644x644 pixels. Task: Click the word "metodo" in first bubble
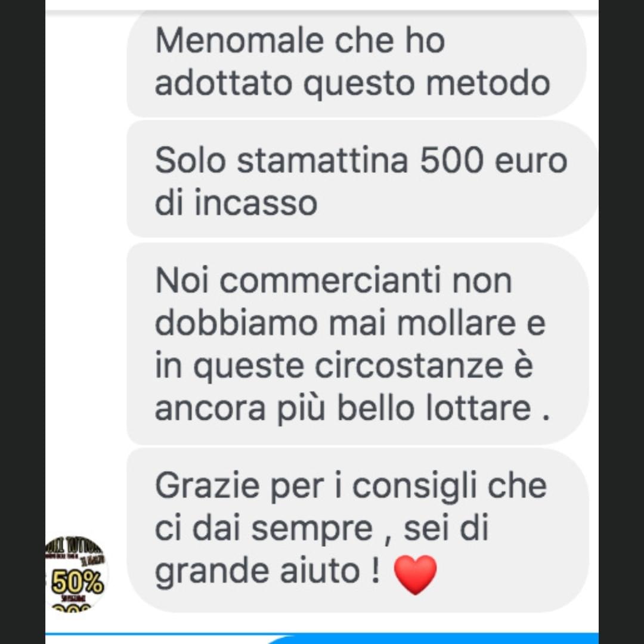click(488, 83)
